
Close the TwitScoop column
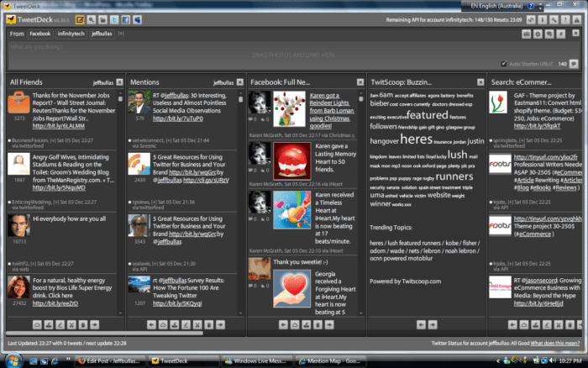click(x=480, y=82)
